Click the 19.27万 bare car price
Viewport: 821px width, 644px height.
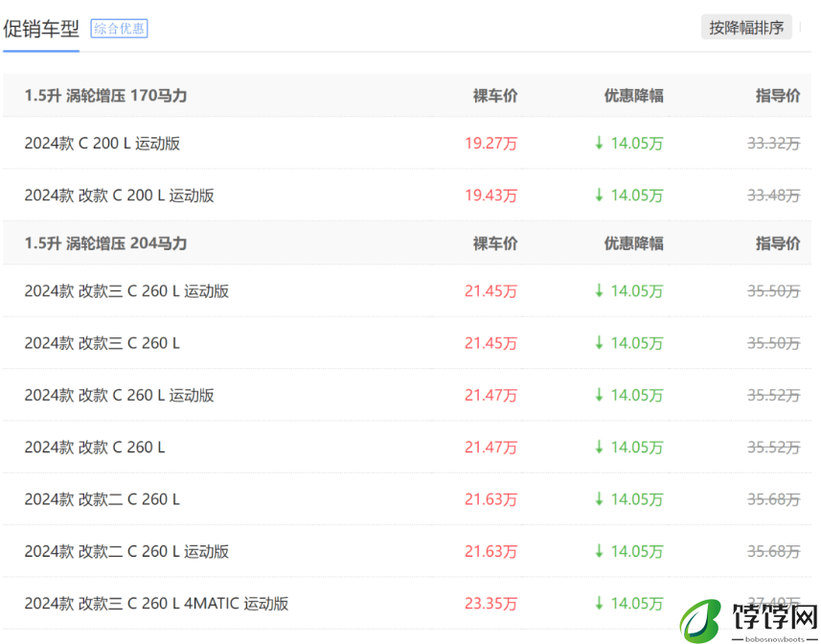click(x=490, y=143)
